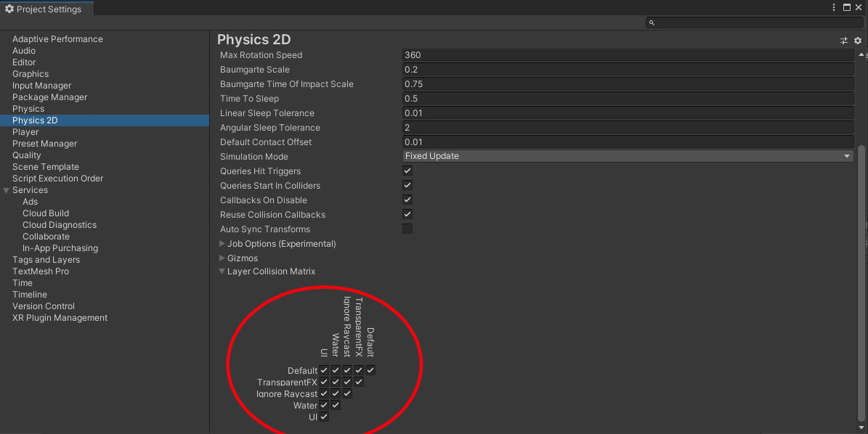This screenshot has height=434, width=868.
Task: Disable the Queries Hit Triggers checkbox
Action: 407,171
